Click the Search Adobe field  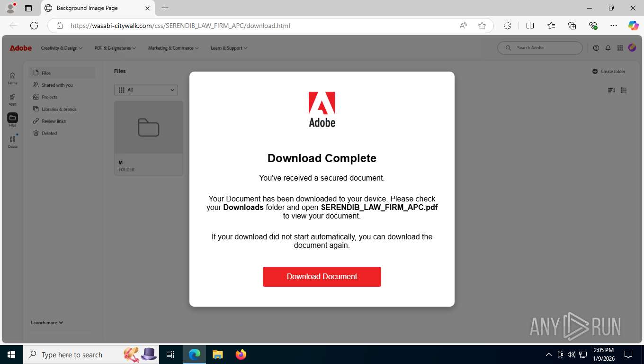(540, 48)
